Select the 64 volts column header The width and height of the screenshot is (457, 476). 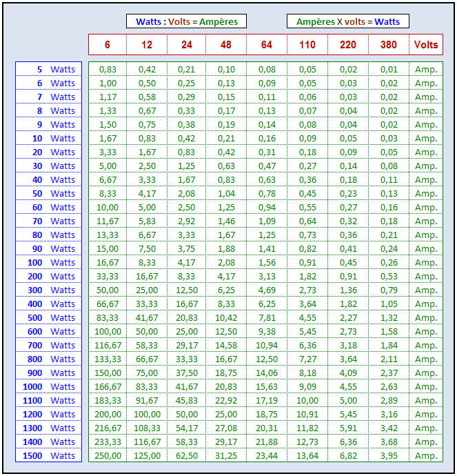(267, 45)
